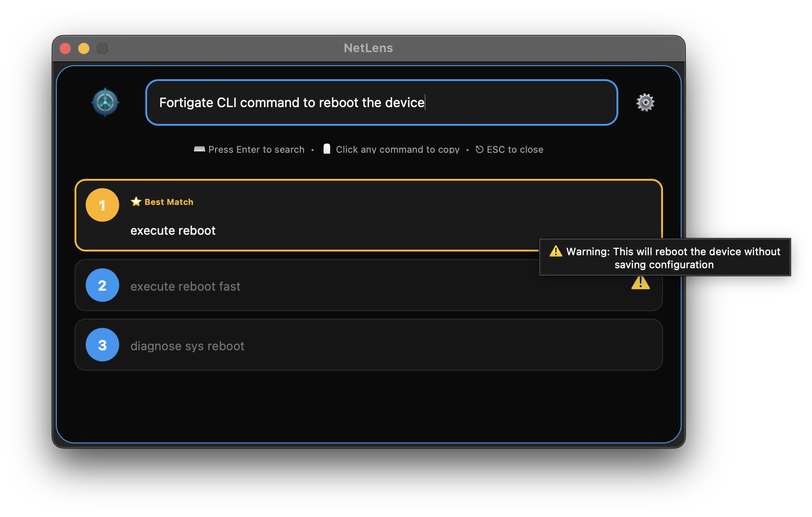The height and width of the screenshot is (517, 812).
Task: Click the blue number 3 badge
Action: [x=102, y=344]
